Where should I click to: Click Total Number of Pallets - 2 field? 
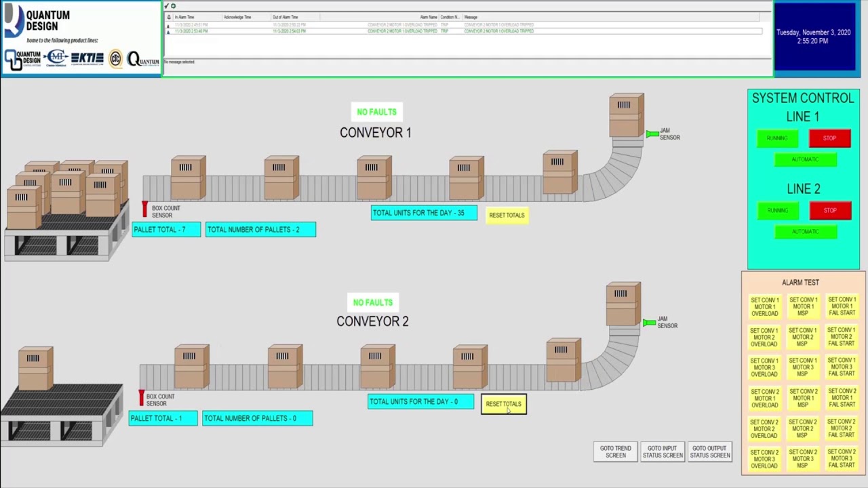(x=260, y=230)
